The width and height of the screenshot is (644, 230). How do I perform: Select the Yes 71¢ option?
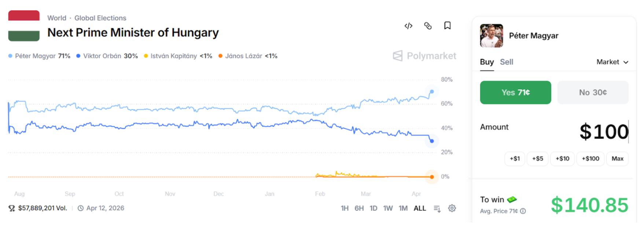pos(515,92)
